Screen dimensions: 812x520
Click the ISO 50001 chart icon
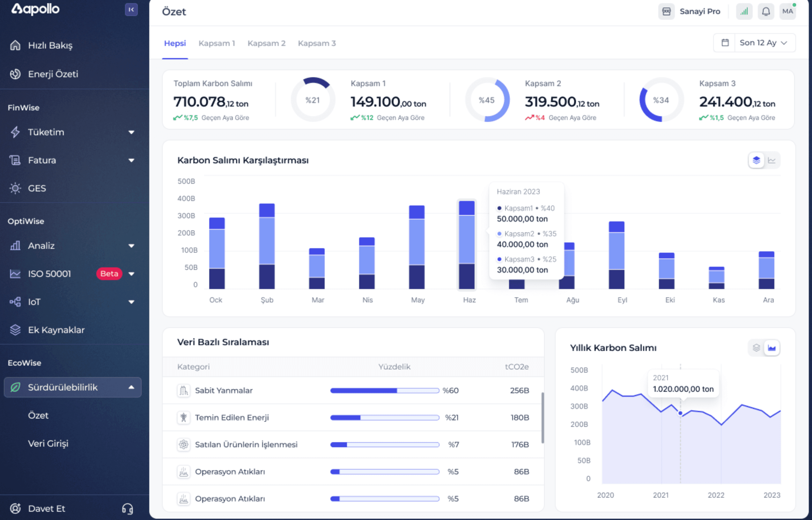pos(15,273)
